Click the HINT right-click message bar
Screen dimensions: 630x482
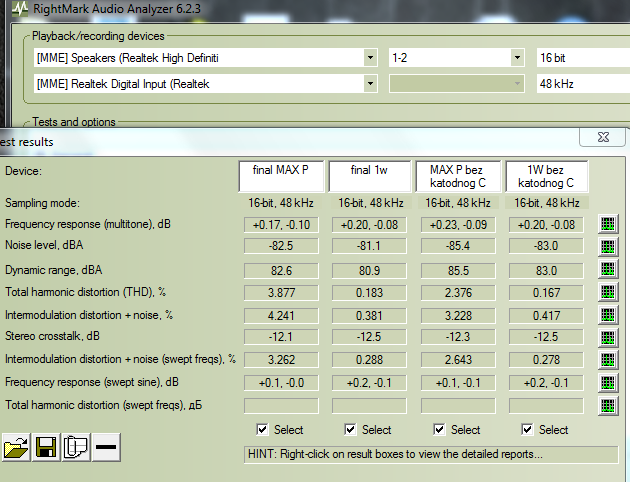tap(431, 455)
